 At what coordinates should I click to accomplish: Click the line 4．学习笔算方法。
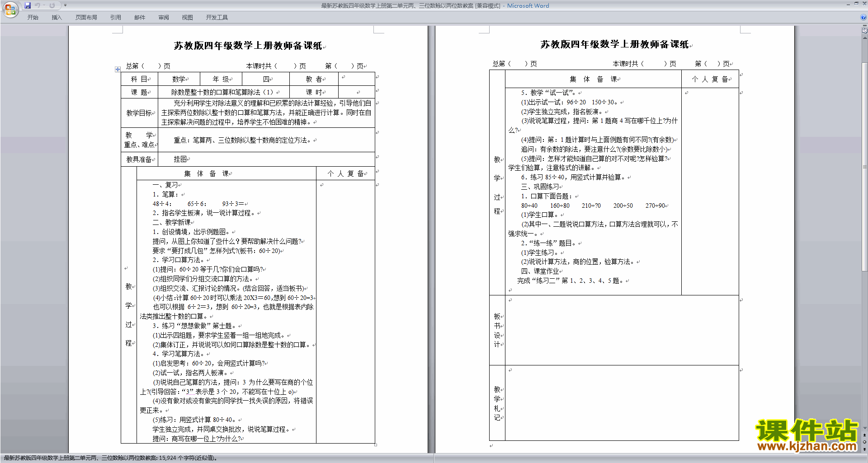tap(179, 354)
